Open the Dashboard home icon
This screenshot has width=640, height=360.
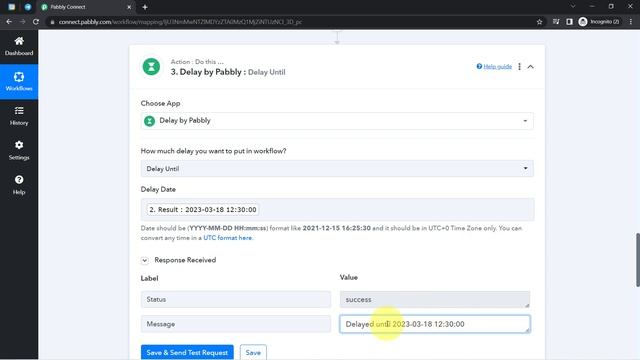point(19,41)
